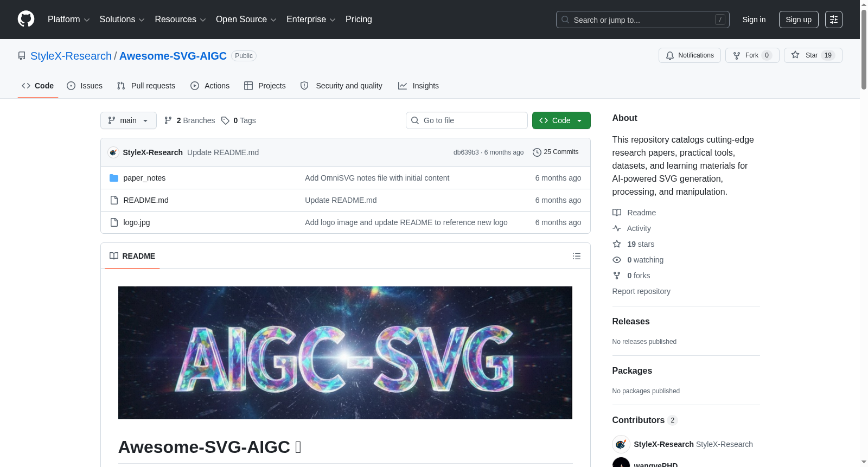This screenshot has width=868, height=467.
Task: Click 'Add logo image and update README' commit message
Action: click(406, 222)
